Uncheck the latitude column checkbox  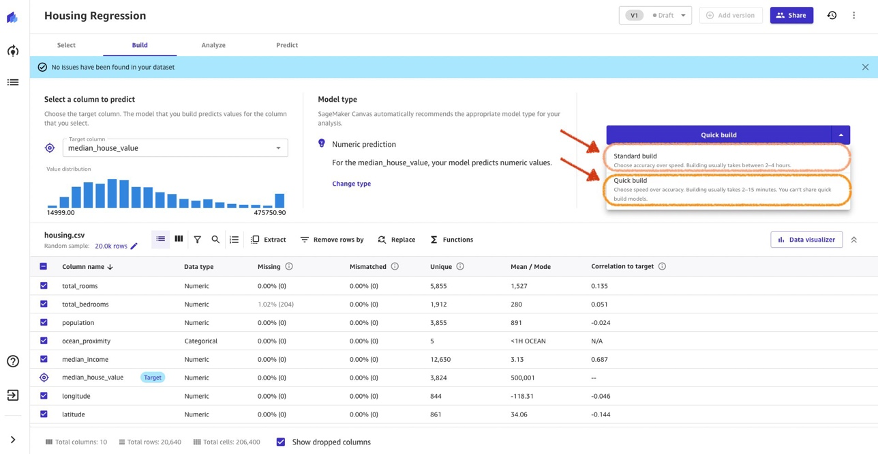point(44,414)
